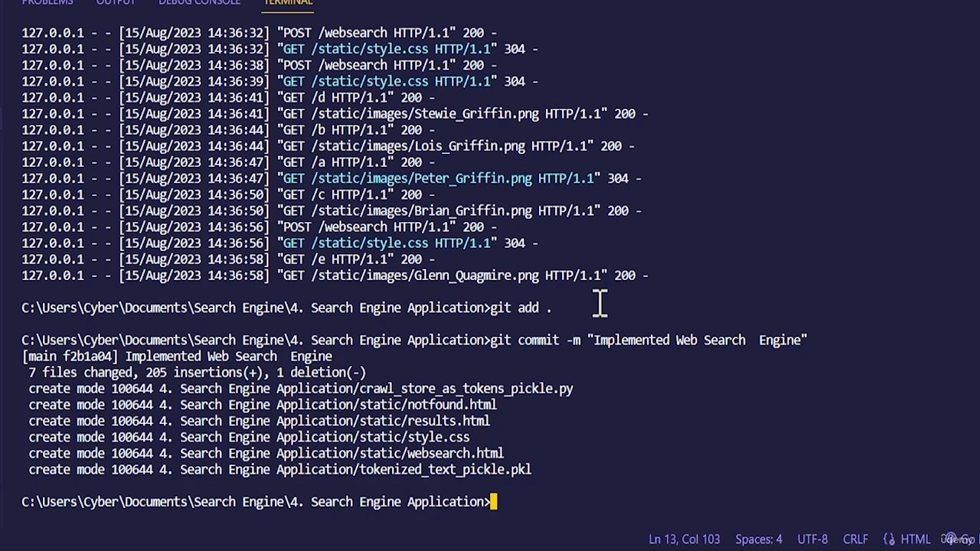980x551 pixels.
Task: Click the git commit command line
Action: [x=414, y=340]
